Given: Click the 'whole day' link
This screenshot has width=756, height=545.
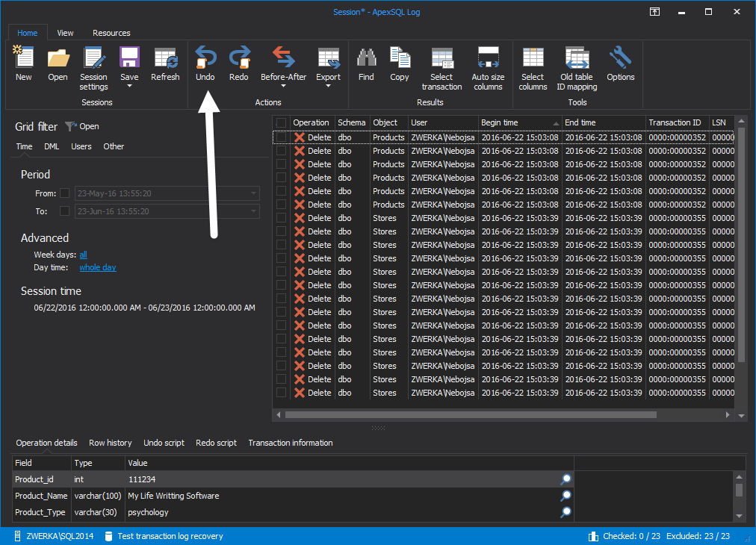Looking at the screenshot, I should click(x=98, y=267).
